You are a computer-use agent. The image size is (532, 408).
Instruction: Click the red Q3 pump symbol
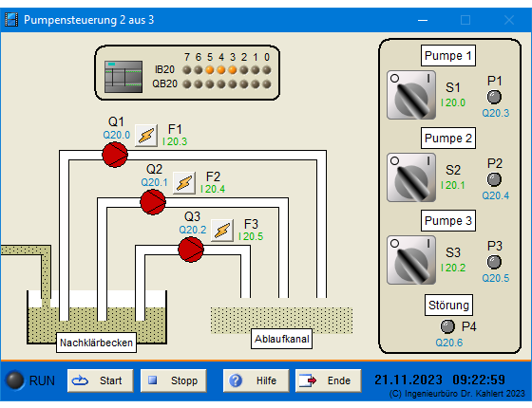(x=191, y=250)
